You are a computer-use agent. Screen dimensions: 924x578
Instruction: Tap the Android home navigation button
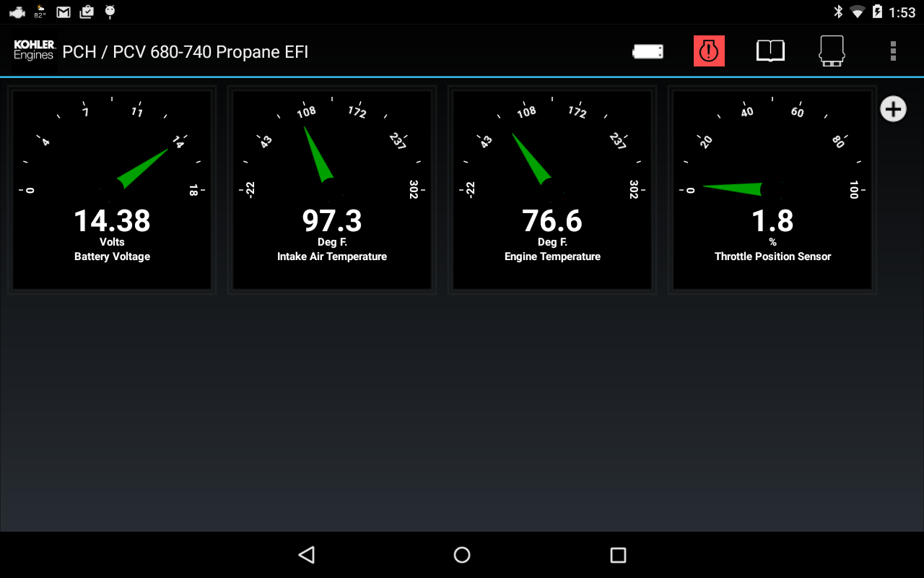pyautogui.click(x=462, y=555)
